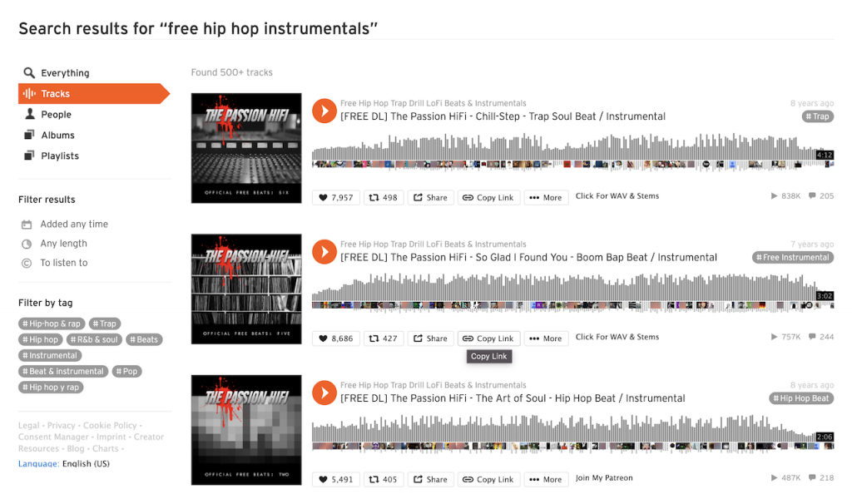Open The Art of Soul album artwork
852x504 pixels.
pos(246,430)
